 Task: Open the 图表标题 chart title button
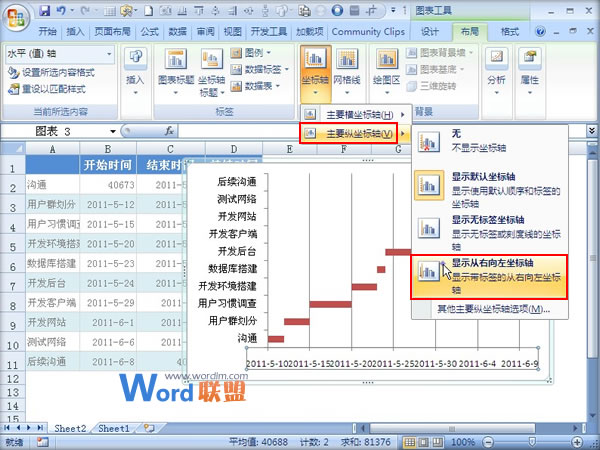[176, 71]
